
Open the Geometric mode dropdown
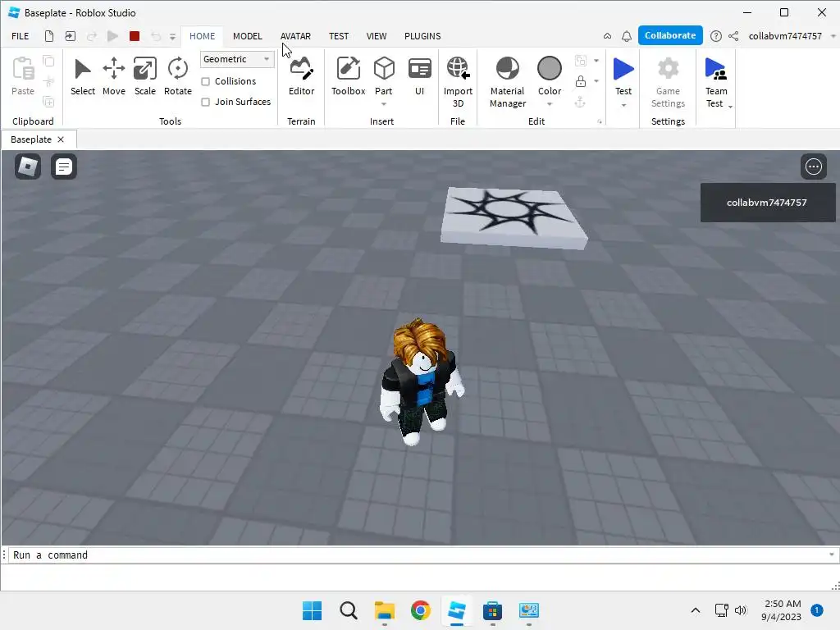237,59
